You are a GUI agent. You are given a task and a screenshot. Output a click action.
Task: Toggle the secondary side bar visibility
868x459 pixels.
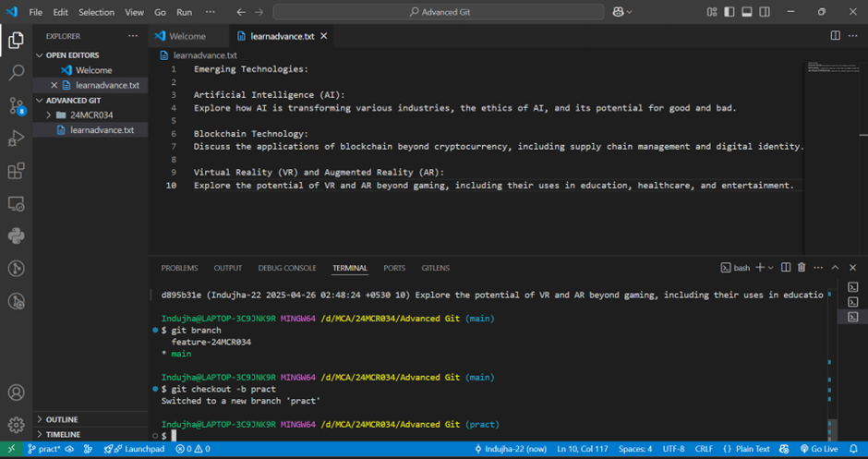point(765,12)
